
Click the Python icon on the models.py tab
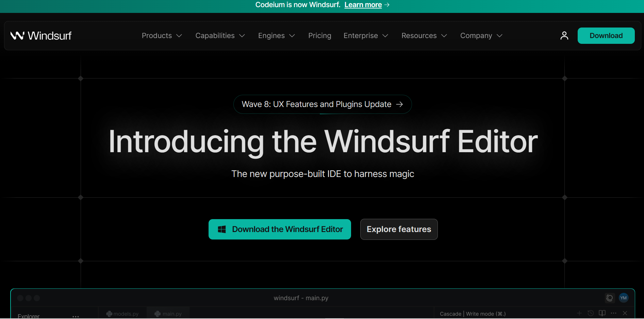[x=109, y=314]
